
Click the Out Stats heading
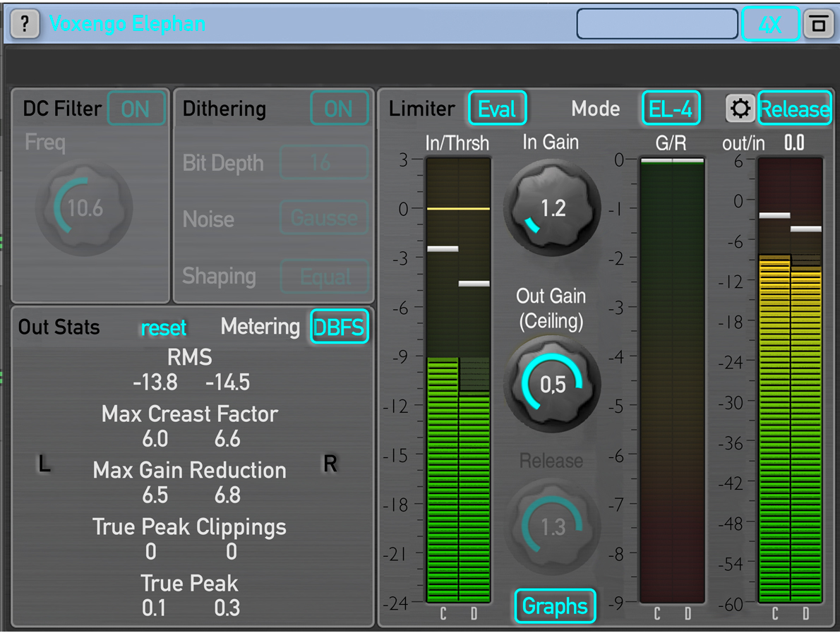(59, 327)
